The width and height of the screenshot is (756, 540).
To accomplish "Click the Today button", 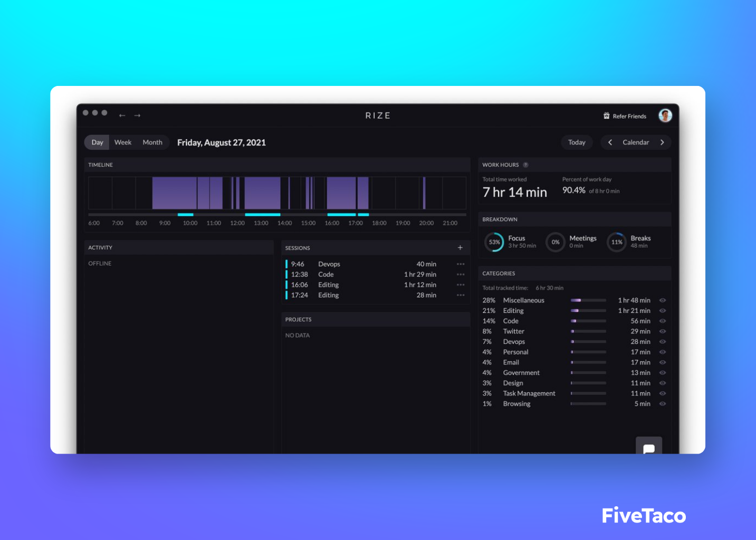I will [577, 142].
